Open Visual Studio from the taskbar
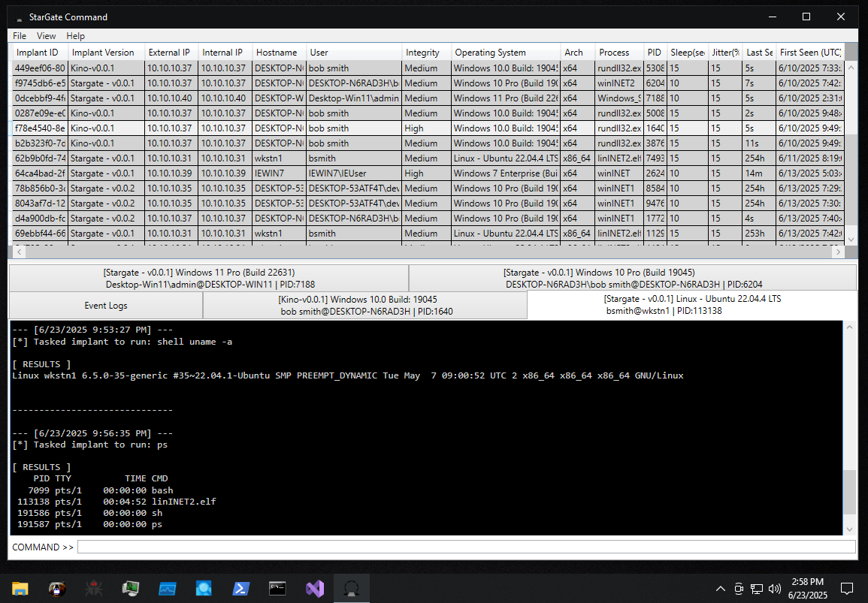This screenshot has height=603, width=868. [314, 589]
